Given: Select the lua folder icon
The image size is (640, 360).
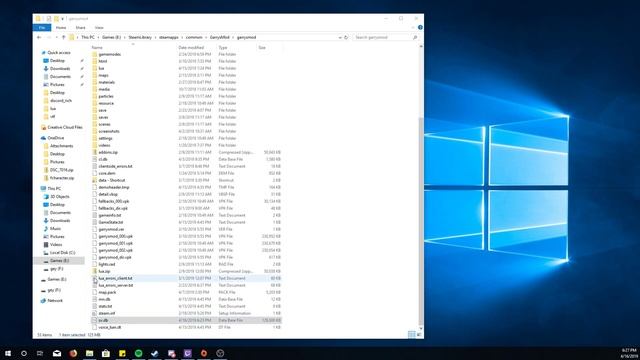Looking at the screenshot, I should tap(95, 68).
